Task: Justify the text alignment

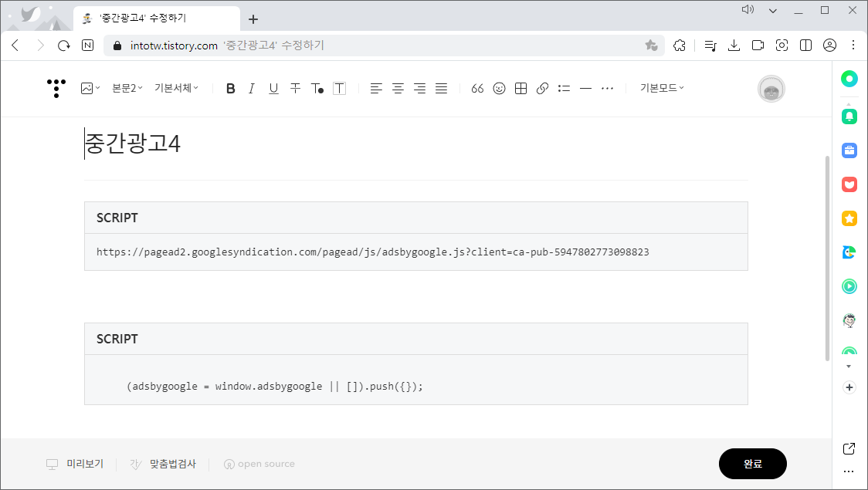Action: tap(441, 89)
